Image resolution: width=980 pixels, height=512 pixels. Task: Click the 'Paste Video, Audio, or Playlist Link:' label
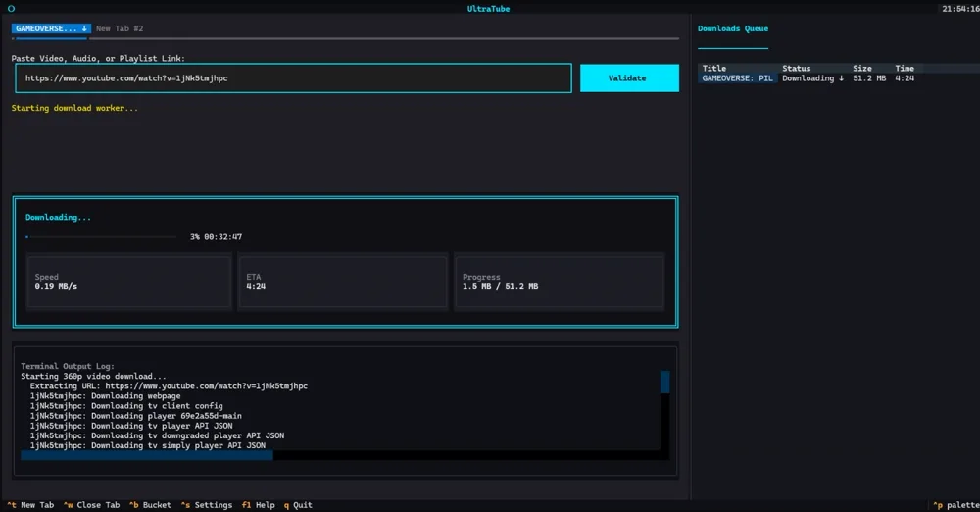tap(98, 58)
